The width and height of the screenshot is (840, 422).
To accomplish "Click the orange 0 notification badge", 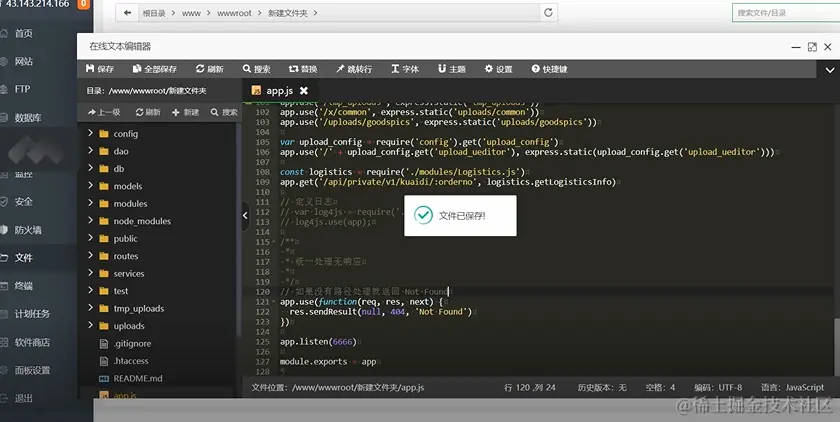I will pyautogui.click(x=84, y=4).
